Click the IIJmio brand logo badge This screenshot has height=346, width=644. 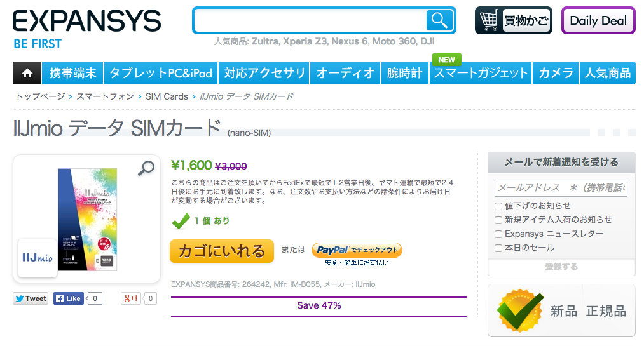pos(38,258)
